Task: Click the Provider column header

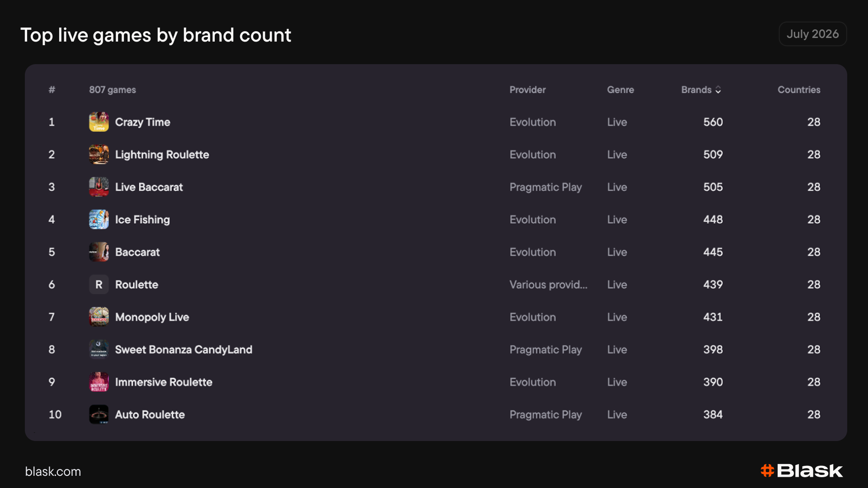Action: pyautogui.click(x=528, y=90)
